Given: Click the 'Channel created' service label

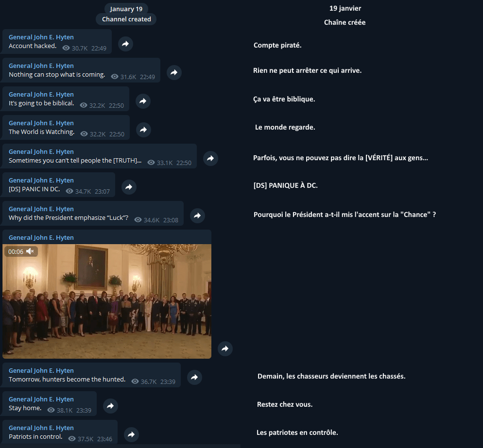Looking at the screenshot, I should pyautogui.click(x=126, y=19).
